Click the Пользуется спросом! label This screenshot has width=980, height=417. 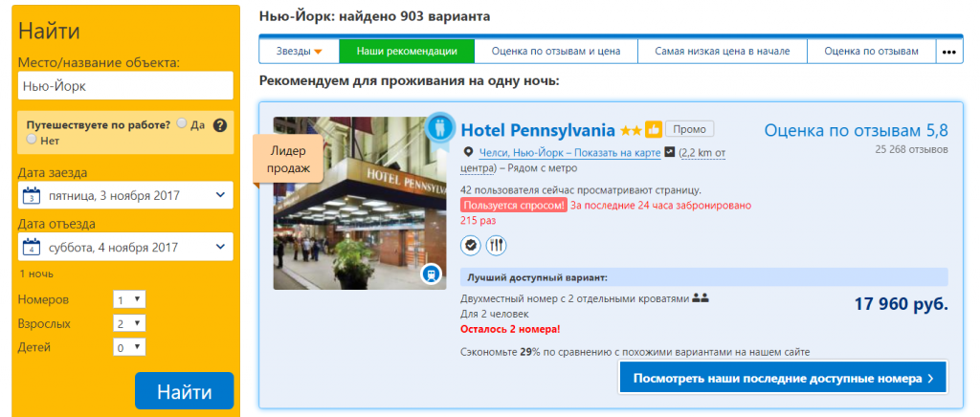pyautogui.click(x=514, y=205)
